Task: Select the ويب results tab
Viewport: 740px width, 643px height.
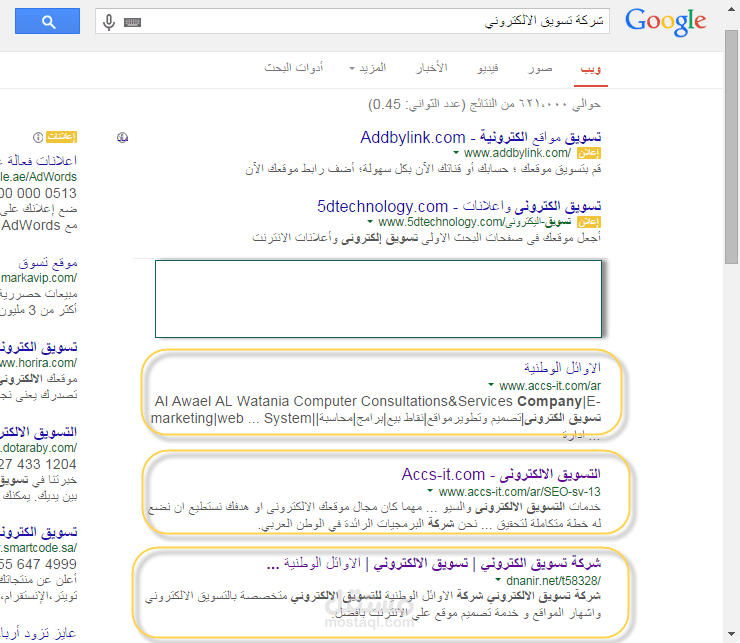Action: pos(590,69)
